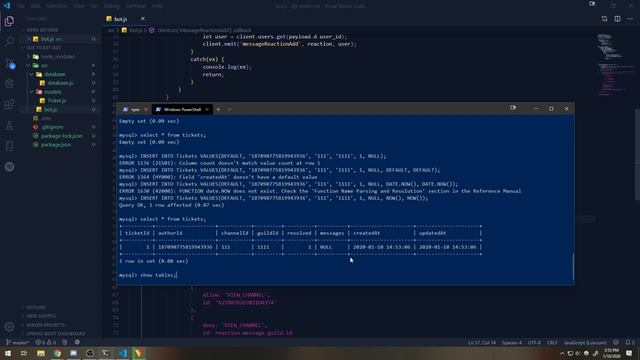Viewport: 640px width, 360px height.
Task: Close the Windows PowerShell tab
Action: point(207,109)
